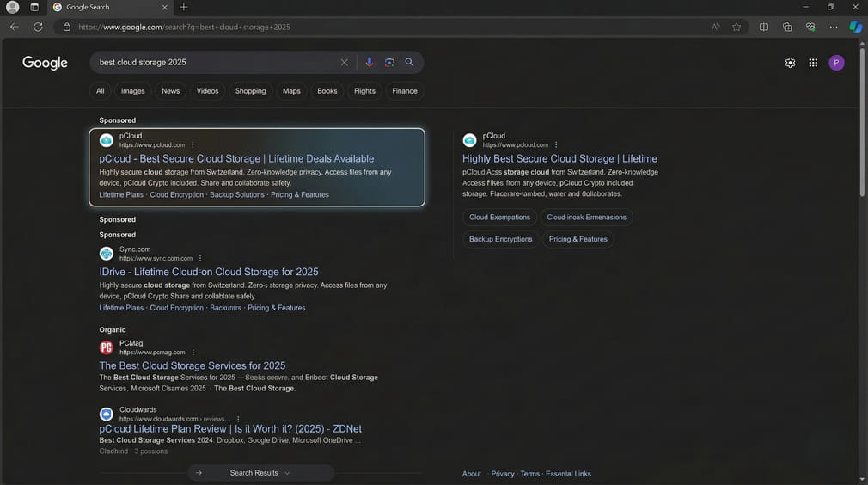Open the Google apps grid
The width and height of the screenshot is (868, 485).
pos(813,63)
